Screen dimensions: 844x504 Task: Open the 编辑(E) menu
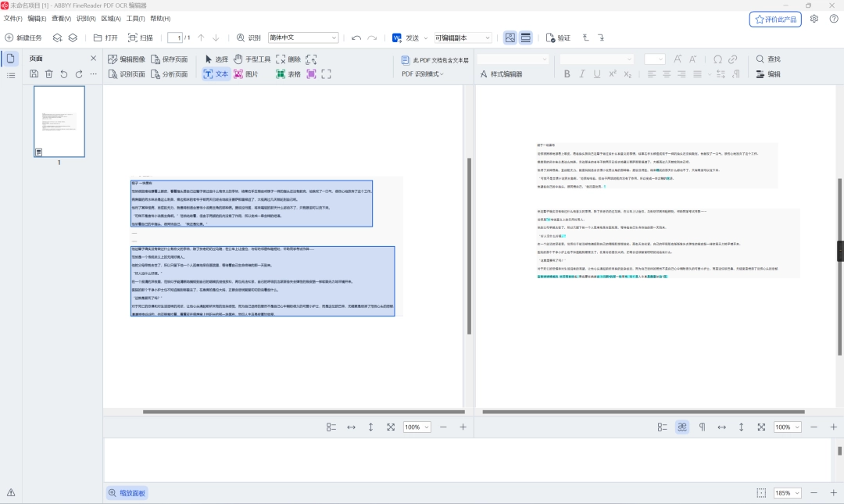[x=38, y=18]
